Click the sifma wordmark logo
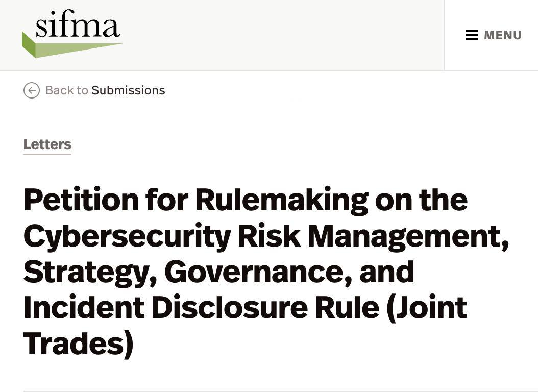The height and width of the screenshot is (392, 538). coord(78,23)
